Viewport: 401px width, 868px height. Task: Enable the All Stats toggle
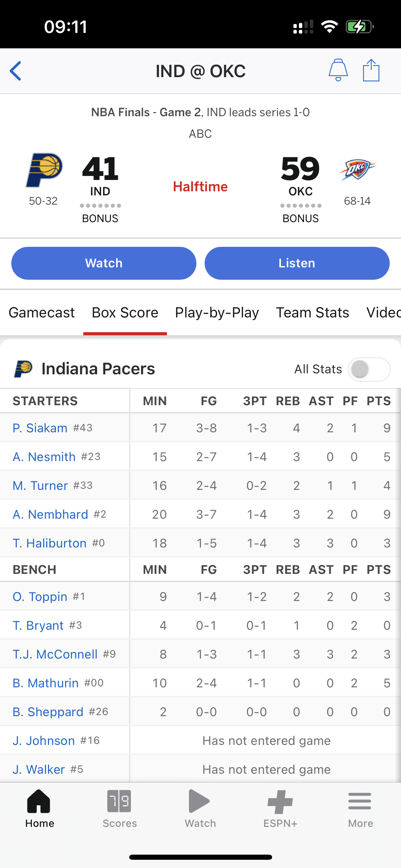(x=369, y=369)
